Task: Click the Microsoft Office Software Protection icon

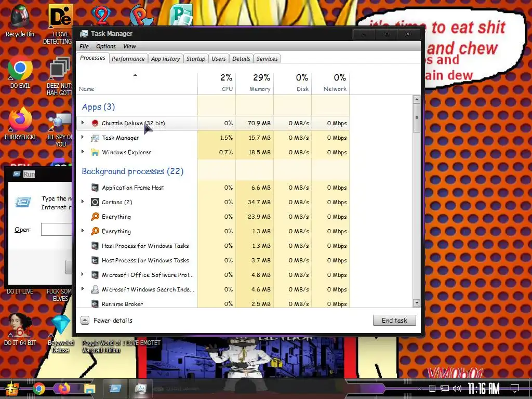Action: 95,275
